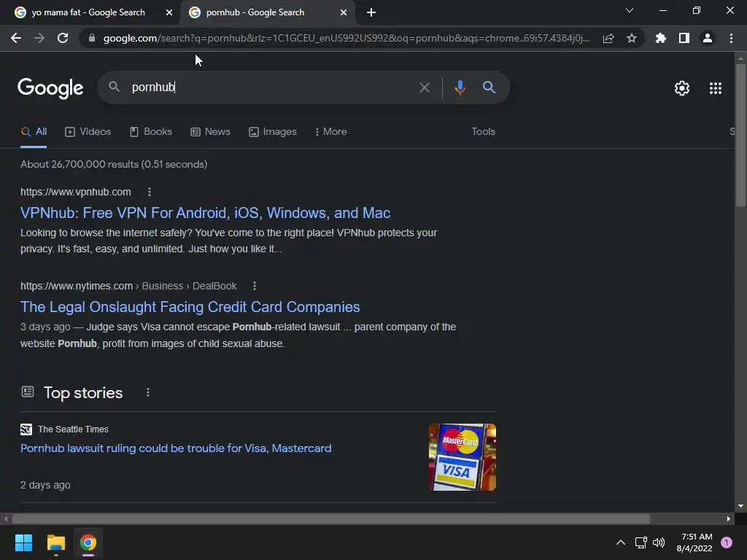Viewport: 747px width, 560px height.
Task: Click the vertical scrollbar thumb
Action: (740, 135)
